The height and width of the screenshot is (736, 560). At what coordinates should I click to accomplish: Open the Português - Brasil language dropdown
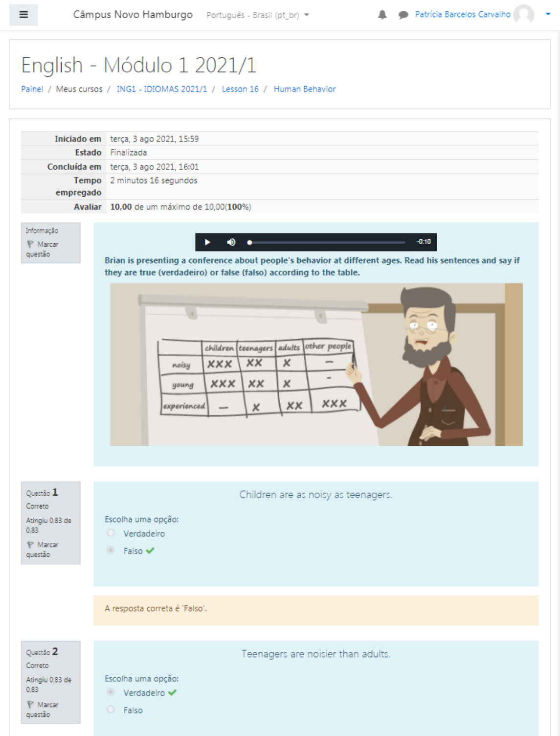258,15
